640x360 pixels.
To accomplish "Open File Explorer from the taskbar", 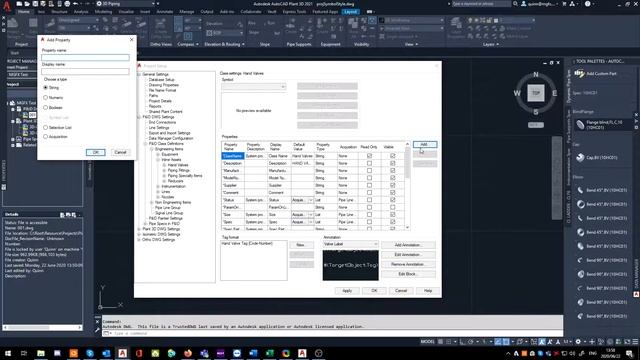I will click(41, 353).
